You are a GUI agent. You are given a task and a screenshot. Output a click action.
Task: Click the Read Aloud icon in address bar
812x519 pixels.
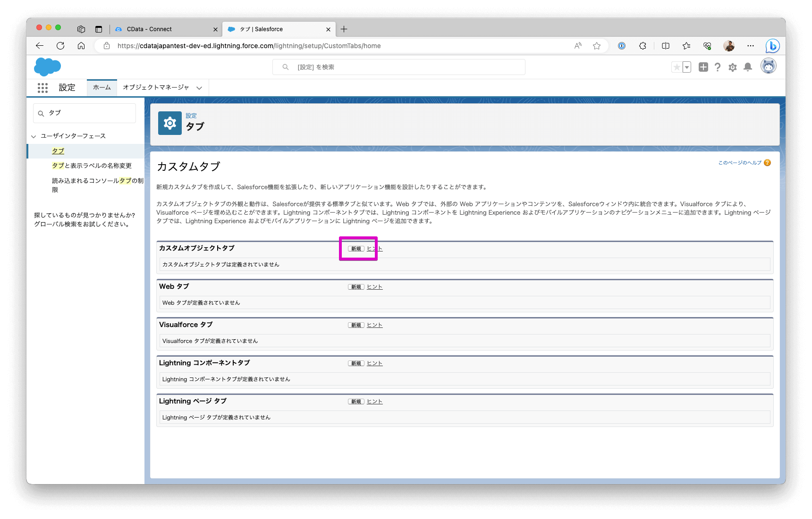tap(578, 46)
